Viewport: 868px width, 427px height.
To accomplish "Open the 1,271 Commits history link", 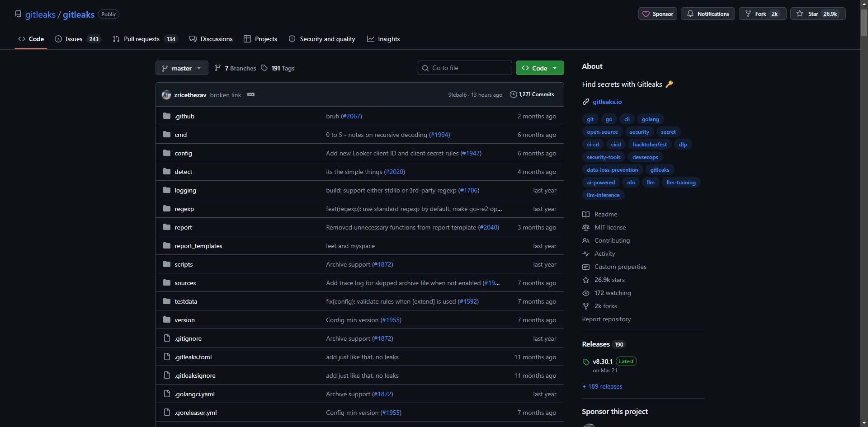I will coord(532,94).
